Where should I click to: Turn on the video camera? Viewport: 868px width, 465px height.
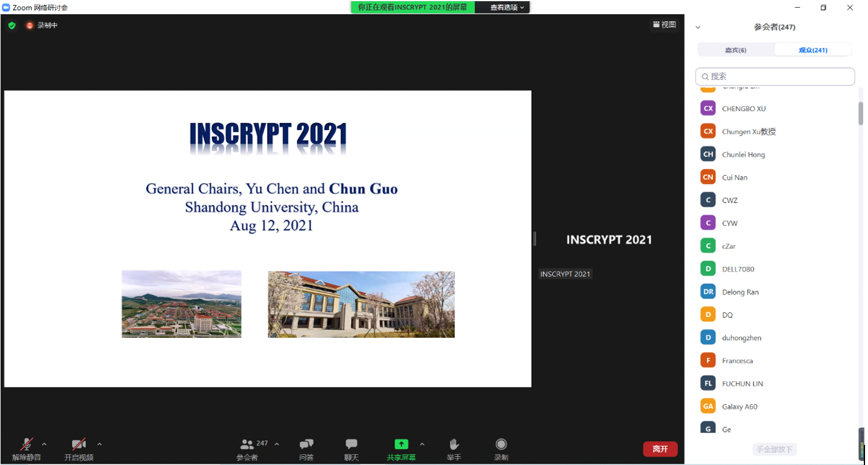pyautogui.click(x=79, y=445)
